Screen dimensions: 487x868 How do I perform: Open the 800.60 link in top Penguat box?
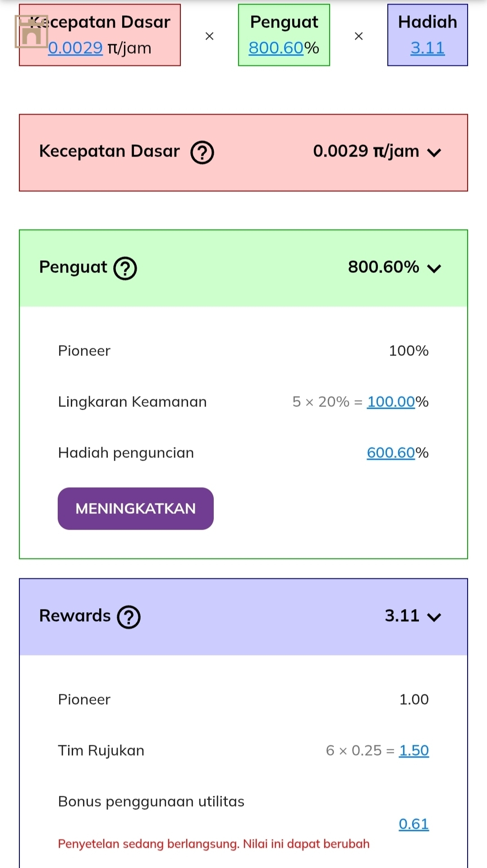(276, 48)
